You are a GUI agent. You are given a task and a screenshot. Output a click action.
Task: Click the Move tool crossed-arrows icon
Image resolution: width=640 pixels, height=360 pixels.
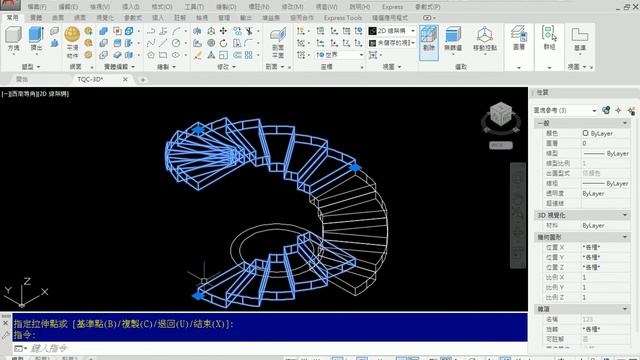[223, 31]
